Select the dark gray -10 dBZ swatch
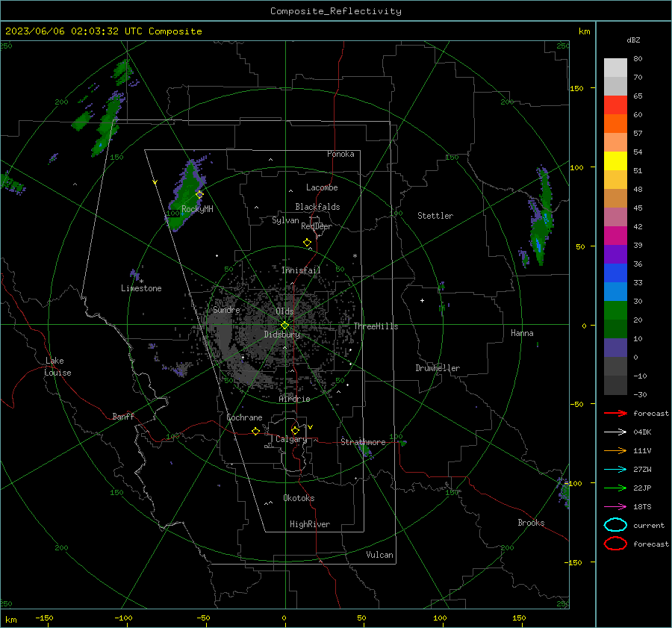This screenshot has height=628, width=672. coord(615,385)
